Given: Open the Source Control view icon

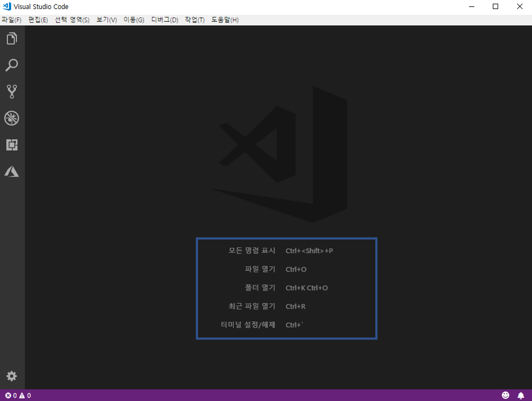Looking at the screenshot, I should 12,92.
